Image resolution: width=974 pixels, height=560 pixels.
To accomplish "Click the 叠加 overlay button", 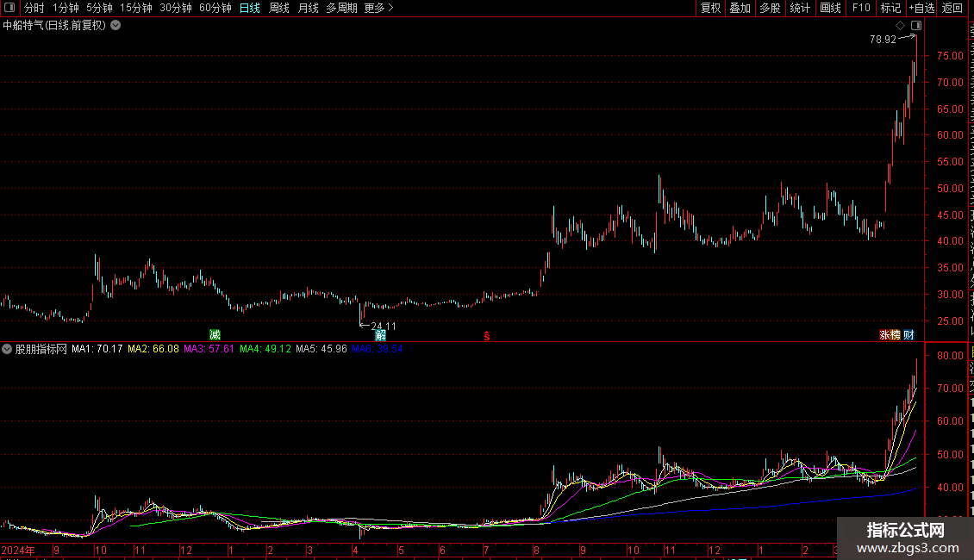I will pos(740,8).
